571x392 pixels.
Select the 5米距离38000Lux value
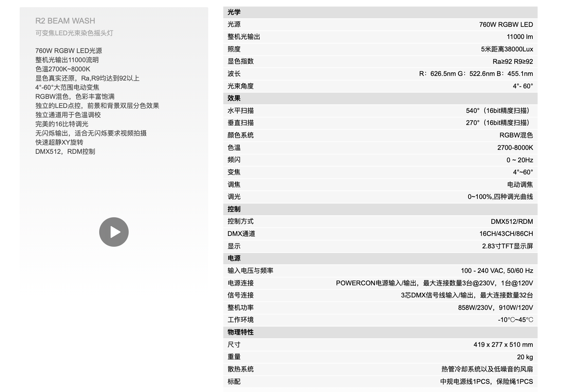(507, 49)
